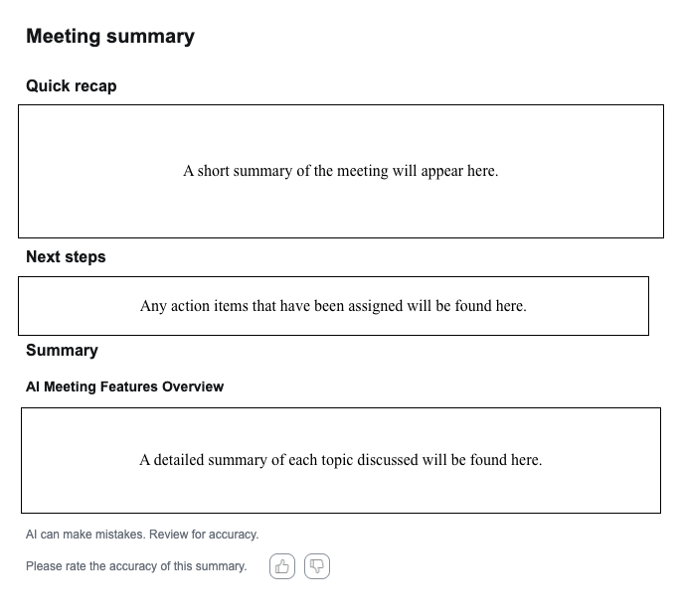The image size is (681, 616).
Task: Select the Quick recap heading
Action: tap(72, 86)
